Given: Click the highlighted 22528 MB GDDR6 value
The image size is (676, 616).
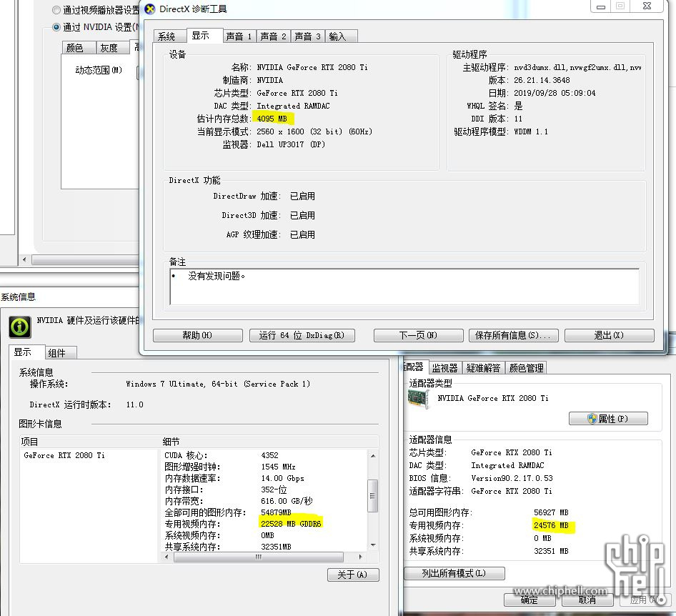Looking at the screenshot, I should (x=291, y=524).
